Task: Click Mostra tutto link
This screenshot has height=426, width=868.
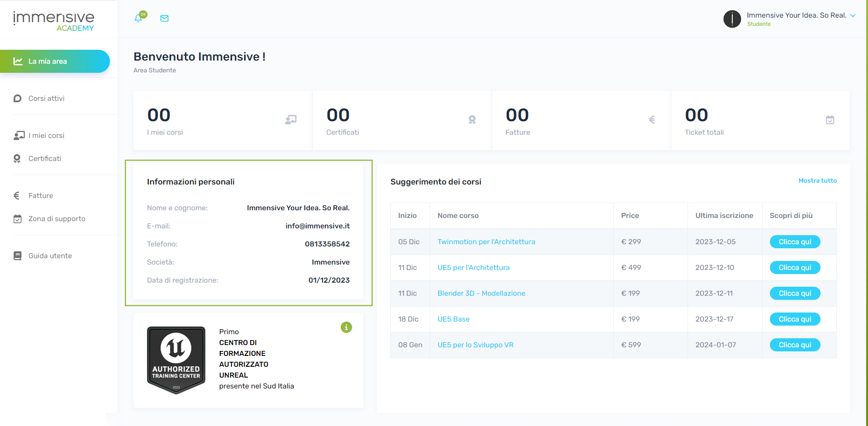Action: (817, 180)
